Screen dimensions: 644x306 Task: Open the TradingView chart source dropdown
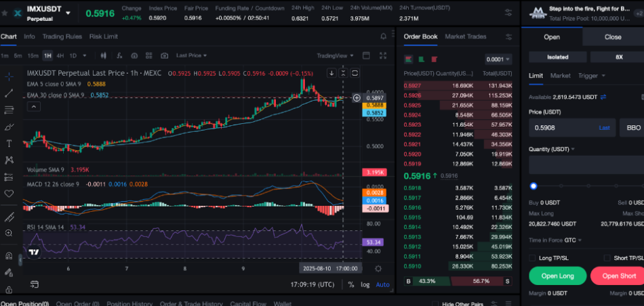pyautogui.click(x=335, y=56)
